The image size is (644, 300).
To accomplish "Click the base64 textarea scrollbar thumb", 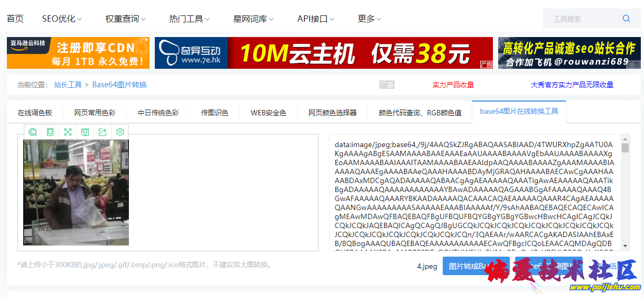I will [x=625, y=148].
